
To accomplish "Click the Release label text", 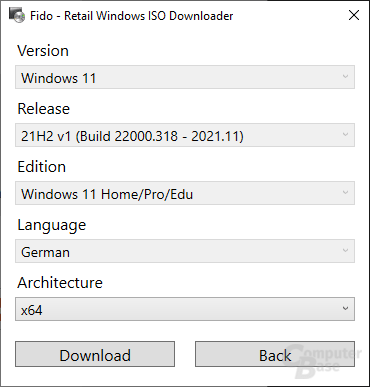I will coord(44,109).
